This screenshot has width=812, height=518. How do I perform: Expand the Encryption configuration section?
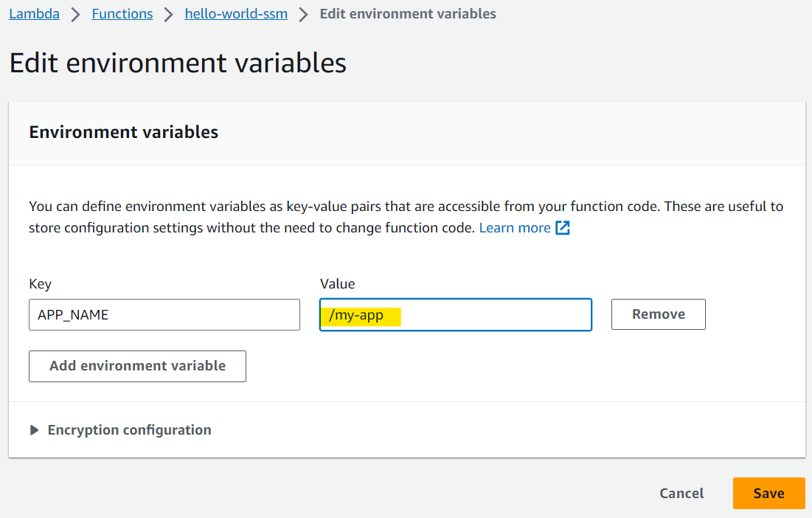[34, 430]
